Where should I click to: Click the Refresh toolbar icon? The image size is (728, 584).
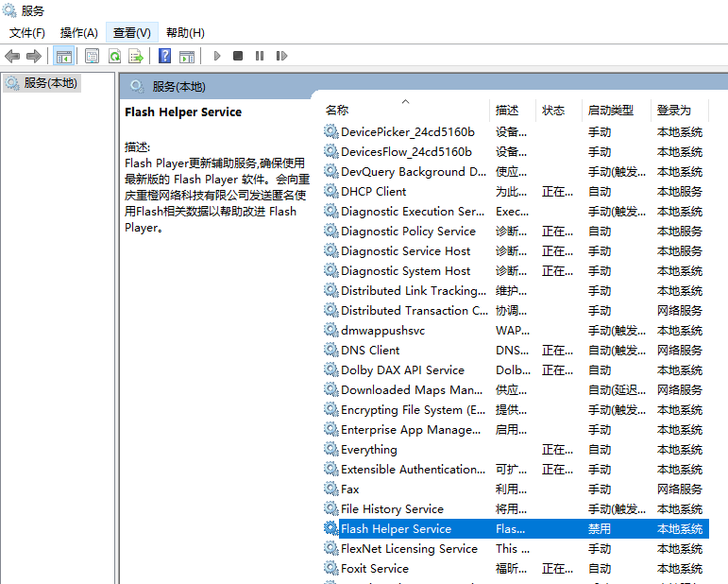(x=114, y=57)
